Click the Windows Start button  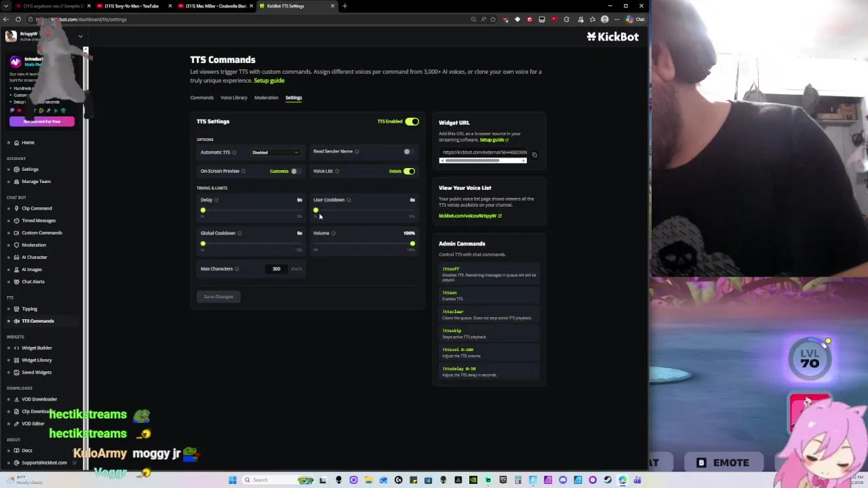coord(233,480)
